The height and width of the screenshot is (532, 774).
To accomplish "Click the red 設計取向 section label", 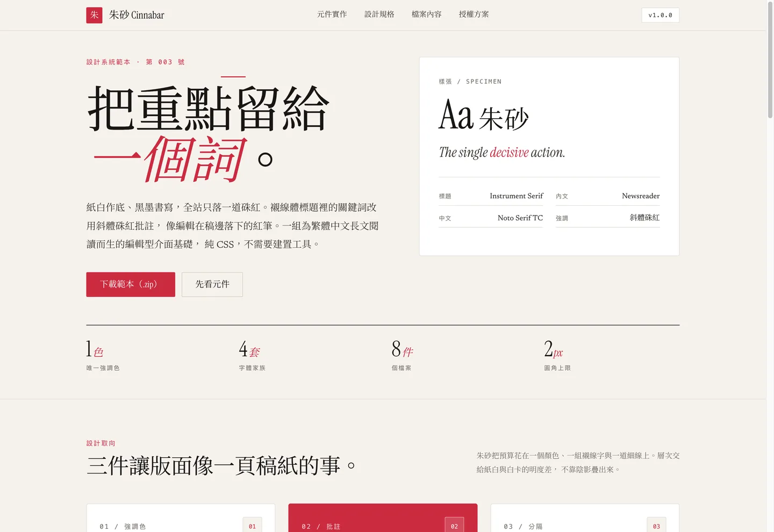I will point(101,443).
